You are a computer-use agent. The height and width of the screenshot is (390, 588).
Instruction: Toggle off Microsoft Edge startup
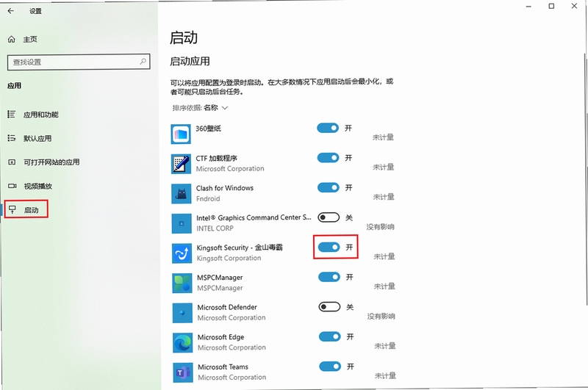pyautogui.click(x=330, y=336)
